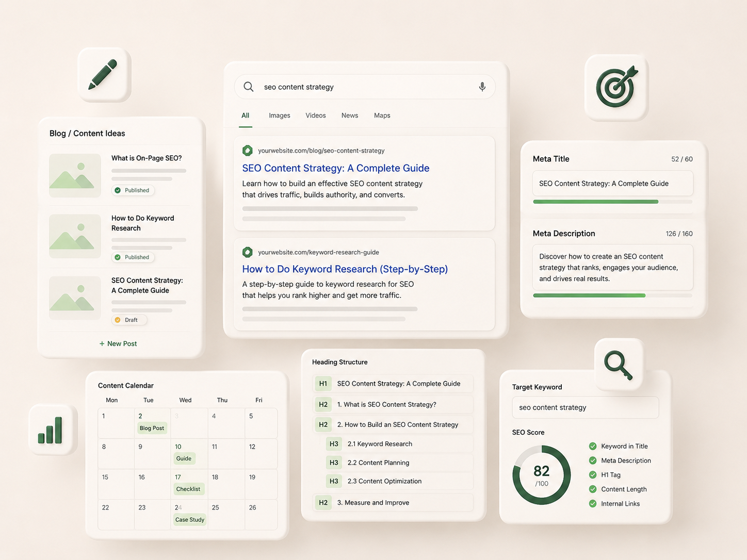Image resolution: width=747 pixels, height=560 pixels.
Task: Click favicon beside keyword-research-guide URL
Action: [x=248, y=252]
